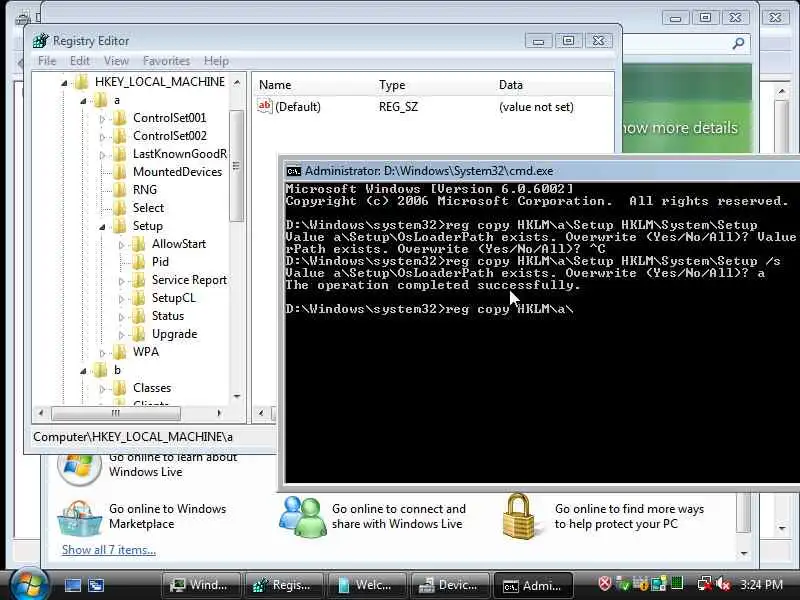The height and width of the screenshot is (600, 800).
Task: Open the View menu in Registry Editor
Action: [116, 61]
